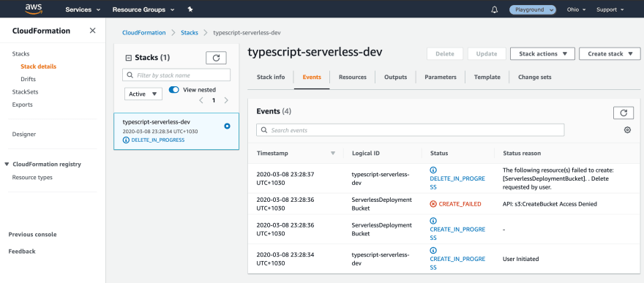Collapse the CloudFormation registry section
Image resolution: width=644 pixels, height=283 pixels.
tap(7, 165)
